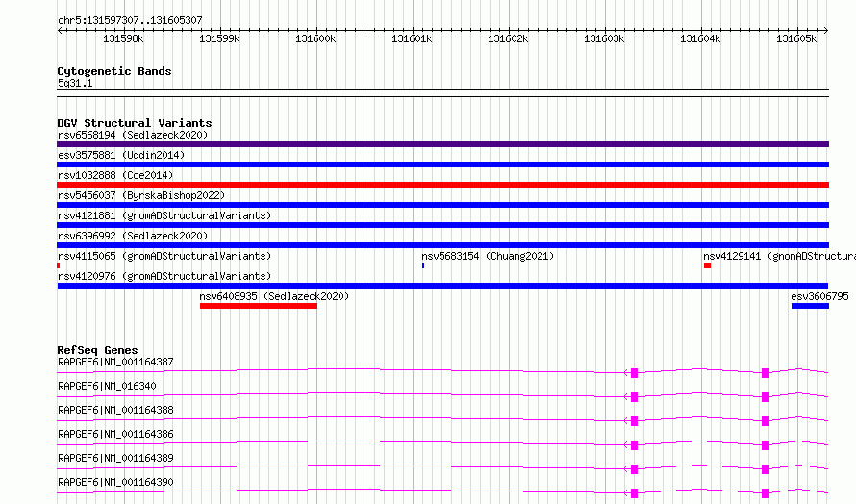Image resolution: width=856 pixels, height=504 pixels.
Task: Click the small blue nsv5683154 variant marker
Action: pyautogui.click(x=423, y=265)
